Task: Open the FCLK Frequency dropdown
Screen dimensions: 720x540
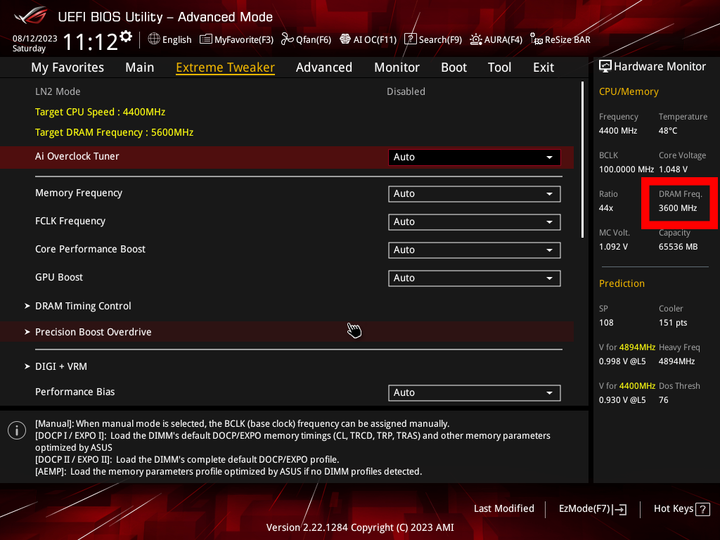Action: point(474,222)
